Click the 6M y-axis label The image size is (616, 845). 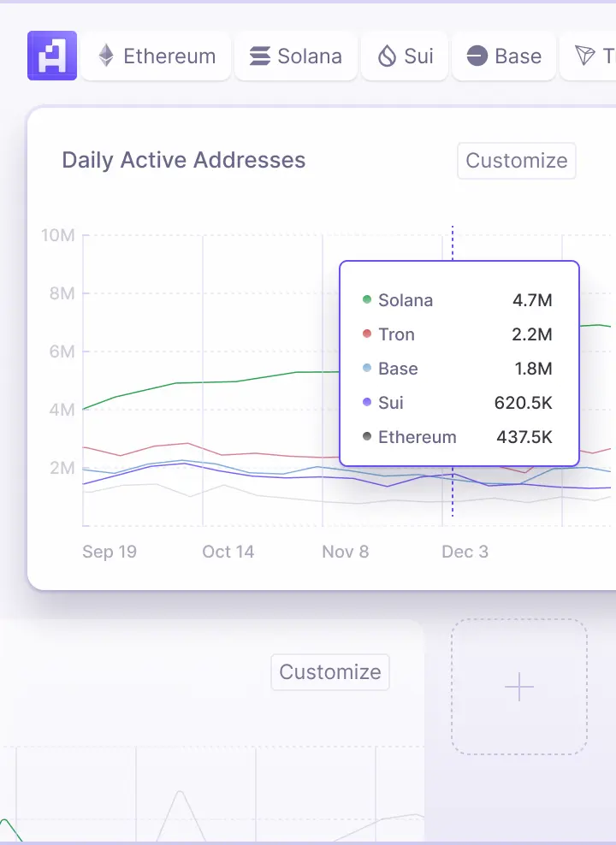click(62, 352)
